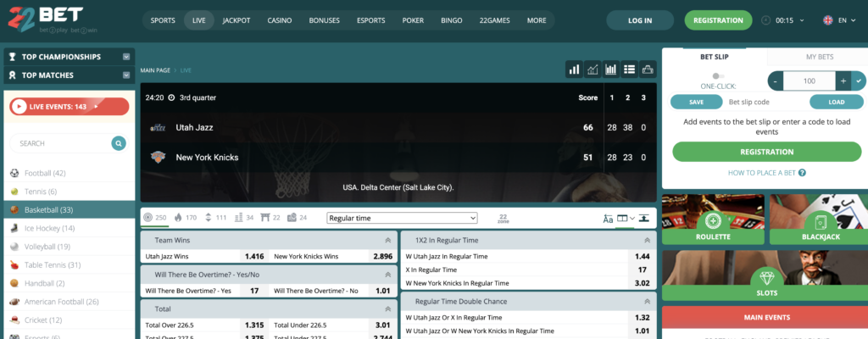Open the column layout dropdown
This screenshot has height=339, width=868.
click(626, 219)
